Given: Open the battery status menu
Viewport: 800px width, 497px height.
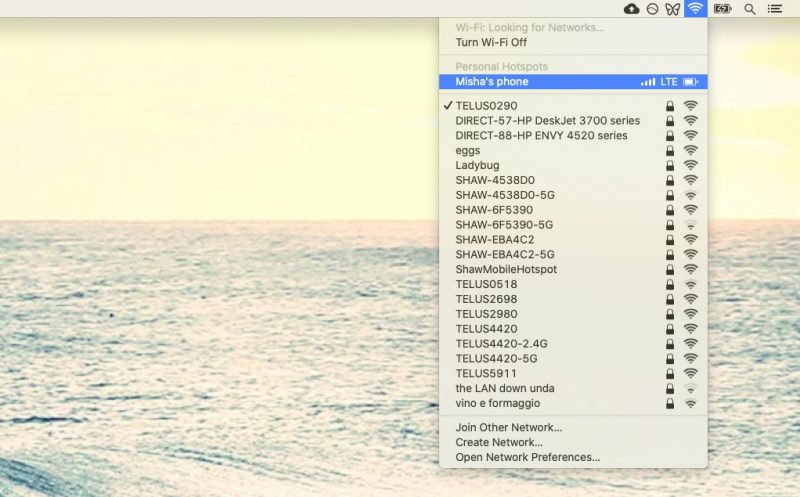Looking at the screenshot, I should click(x=722, y=9).
